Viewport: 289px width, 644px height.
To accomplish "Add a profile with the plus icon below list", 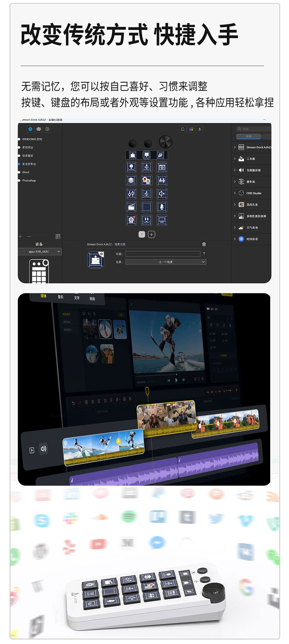I will (20, 236).
